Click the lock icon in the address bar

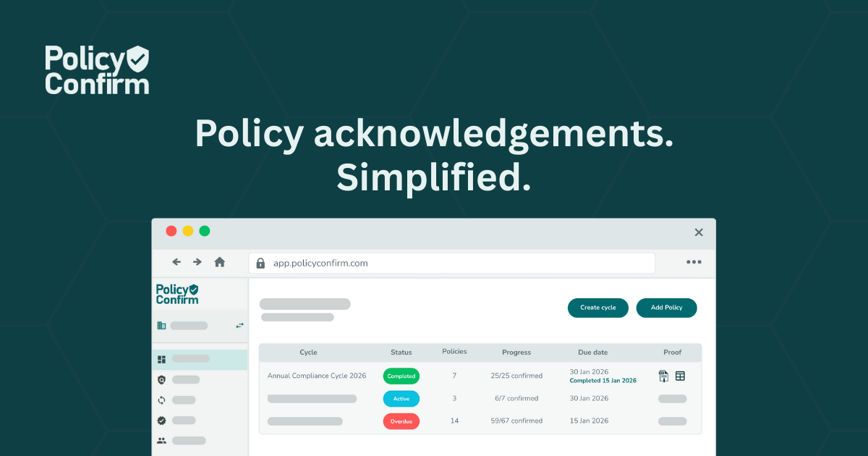(x=260, y=263)
